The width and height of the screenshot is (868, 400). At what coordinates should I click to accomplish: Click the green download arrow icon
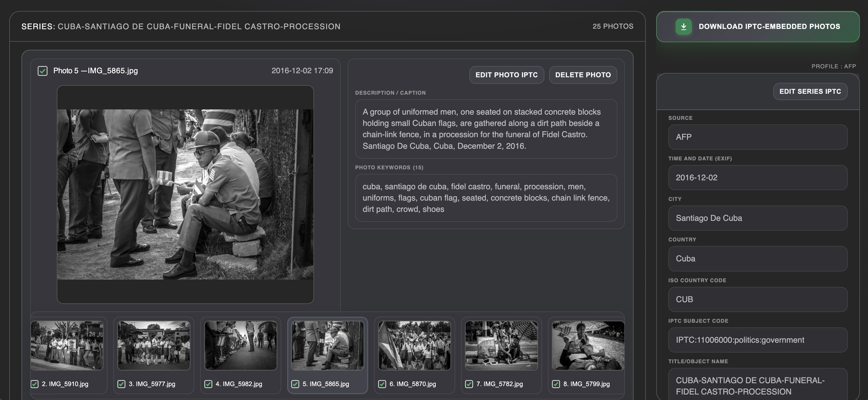coord(683,27)
